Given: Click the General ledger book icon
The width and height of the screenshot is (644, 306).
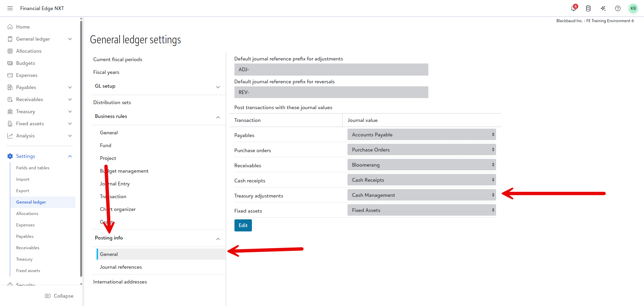Looking at the screenshot, I should [10, 39].
